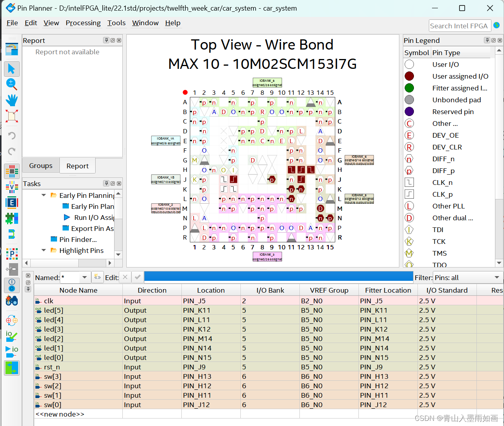Click Pin Legend scroll-up arrow
Image resolution: width=504 pixels, height=426 pixels.
pos(499,51)
